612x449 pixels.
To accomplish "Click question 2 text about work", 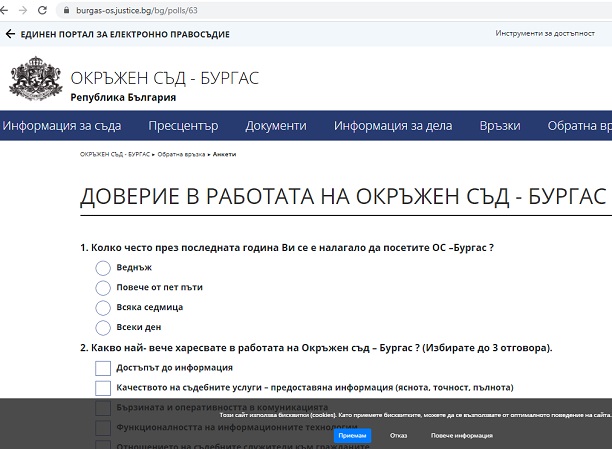I will pos(316,348).
